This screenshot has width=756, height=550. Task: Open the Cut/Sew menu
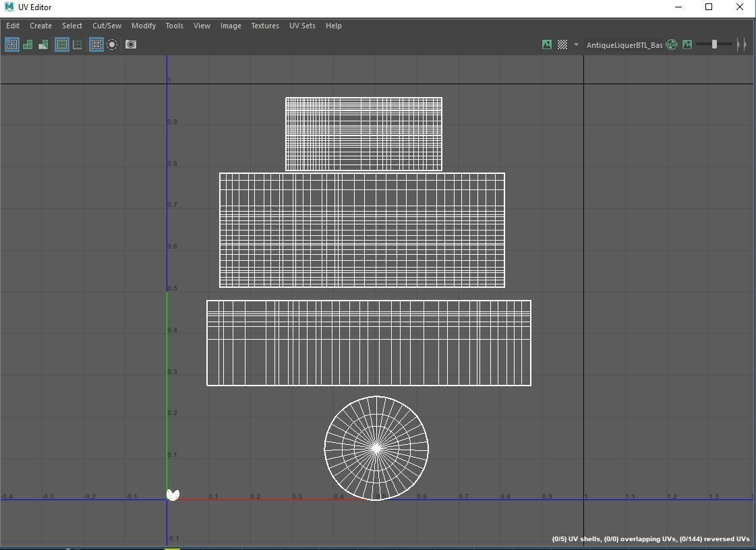coord(107,26)
